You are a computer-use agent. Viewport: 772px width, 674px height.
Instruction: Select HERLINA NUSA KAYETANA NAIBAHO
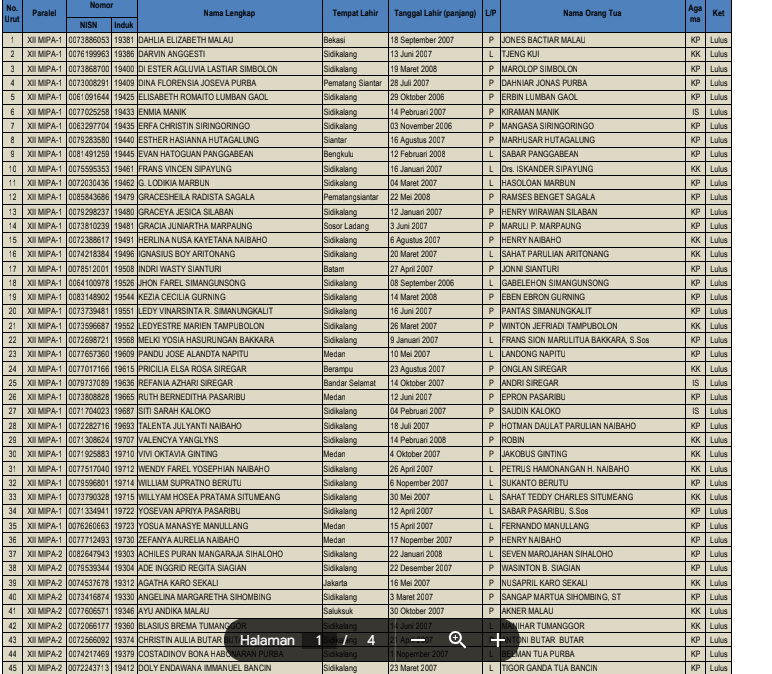pos(203,240)
